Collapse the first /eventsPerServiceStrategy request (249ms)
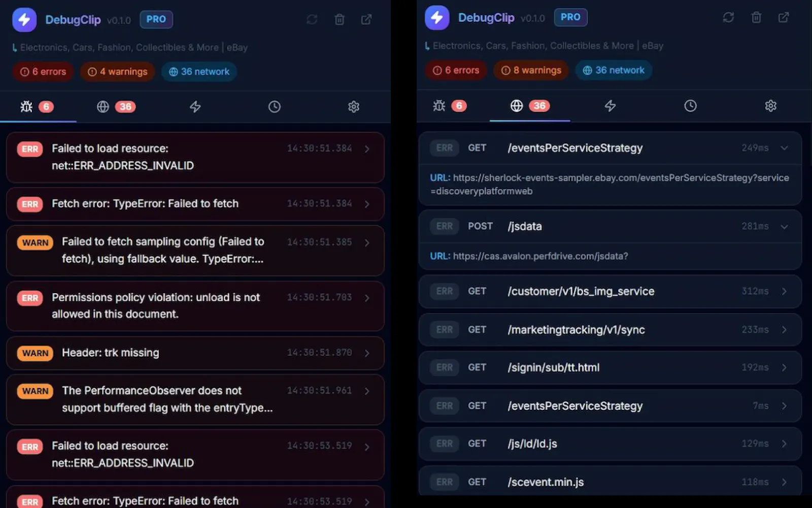The width and height of the screenshot is (812, 508). pos(784,148)
